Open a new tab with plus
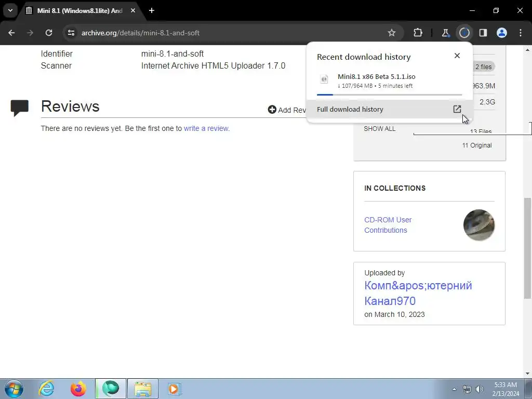The width and height of the screenshot is (532, 399). (x=152, y=10)
